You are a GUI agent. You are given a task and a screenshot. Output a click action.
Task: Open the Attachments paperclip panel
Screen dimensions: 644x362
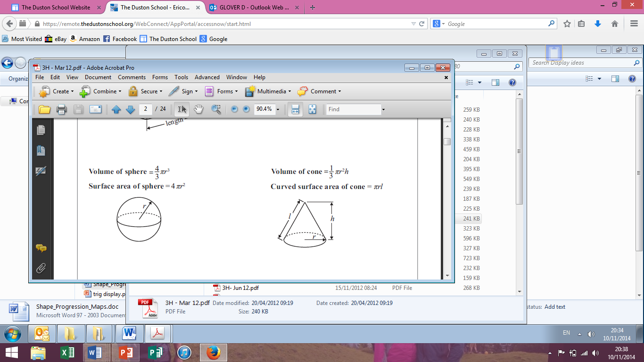[41, 268]
